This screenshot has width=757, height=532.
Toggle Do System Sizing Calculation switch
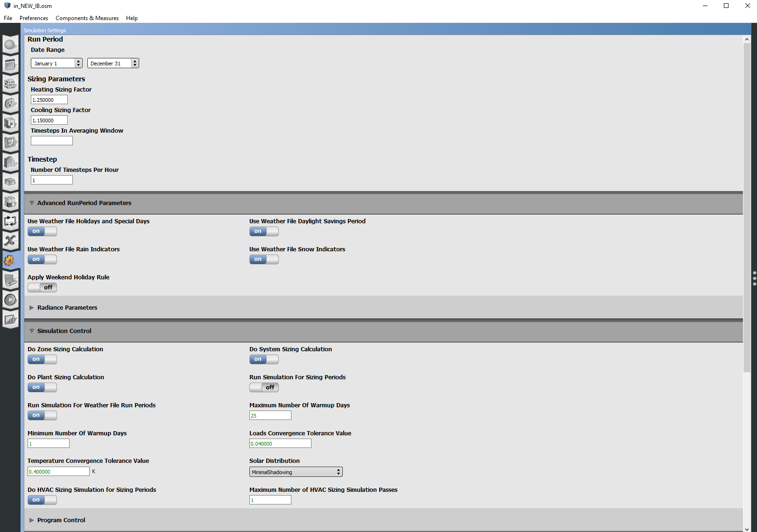(264, 359)
